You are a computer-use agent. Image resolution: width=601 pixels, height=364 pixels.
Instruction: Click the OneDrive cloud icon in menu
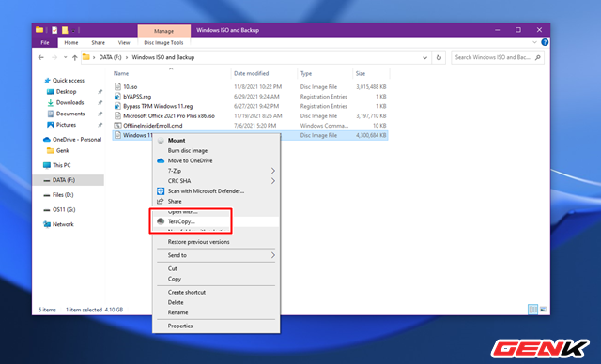161,160
